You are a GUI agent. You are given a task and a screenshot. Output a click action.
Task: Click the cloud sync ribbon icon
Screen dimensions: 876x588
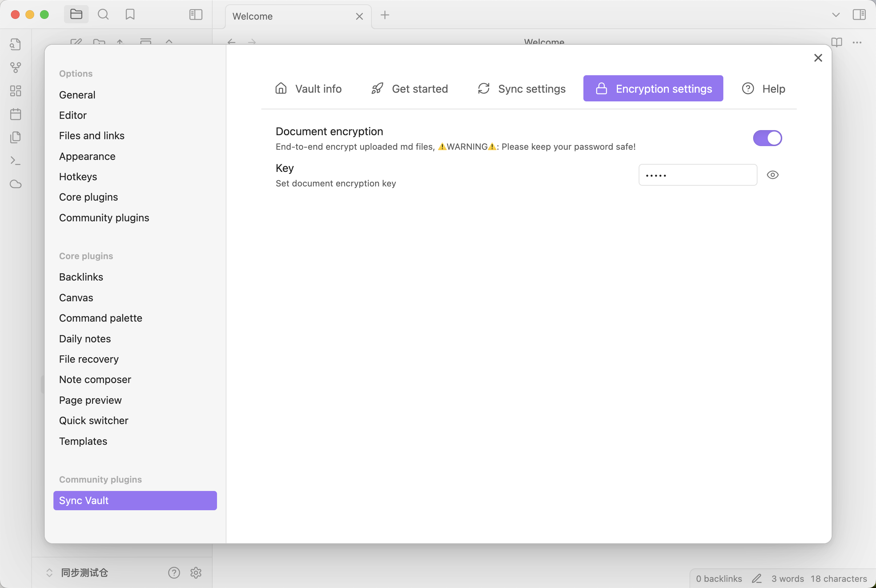tap(15, 184)
